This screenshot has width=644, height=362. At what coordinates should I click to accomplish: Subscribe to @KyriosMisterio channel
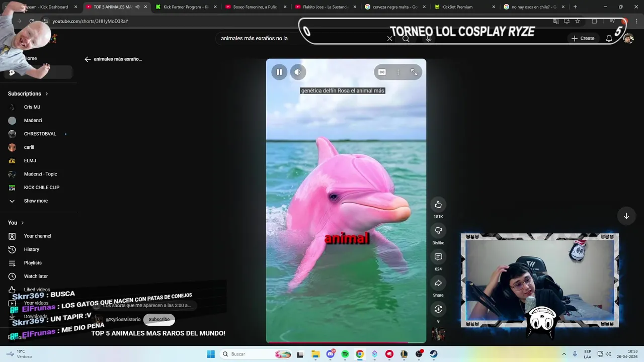[159, 319]
